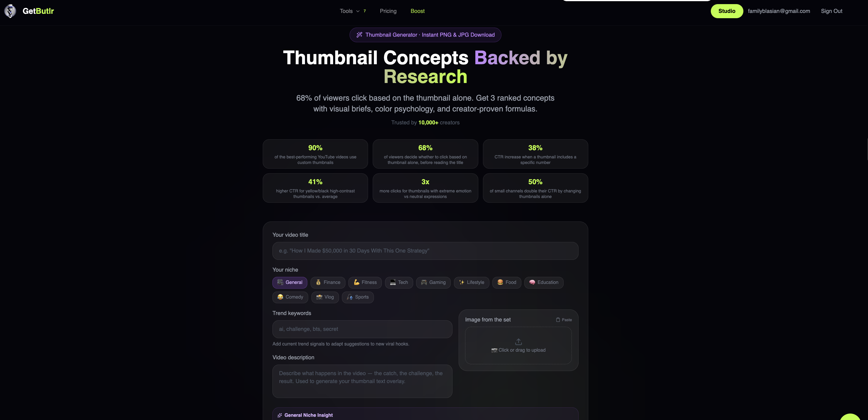Click the upload arrow icon in drop zone
Viewport: 868px width, 420px height.
(518, 342)
